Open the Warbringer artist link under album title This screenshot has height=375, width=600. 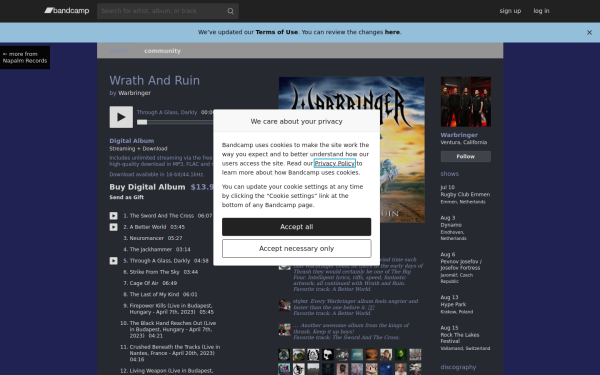coord(134,93)
